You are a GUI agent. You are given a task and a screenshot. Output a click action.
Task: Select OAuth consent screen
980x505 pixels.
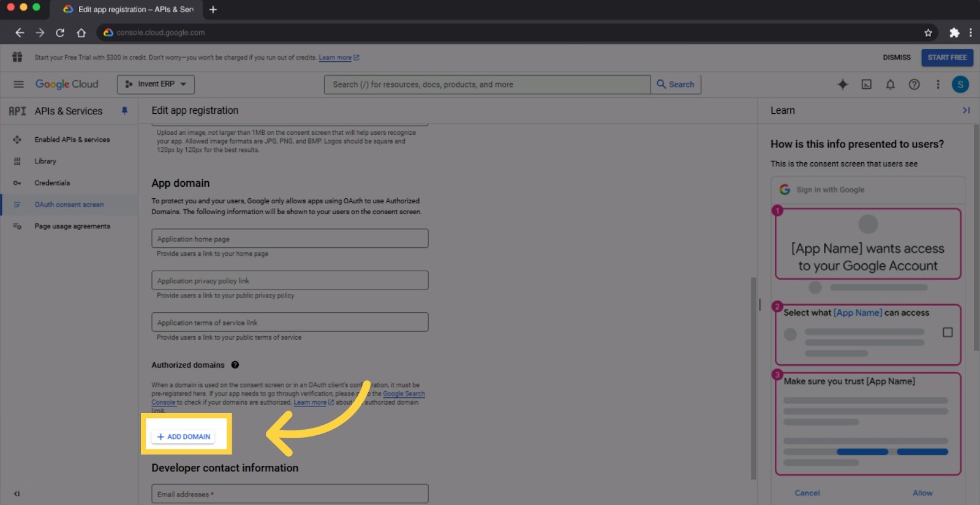pyautogui.click(x=69, y=204)
